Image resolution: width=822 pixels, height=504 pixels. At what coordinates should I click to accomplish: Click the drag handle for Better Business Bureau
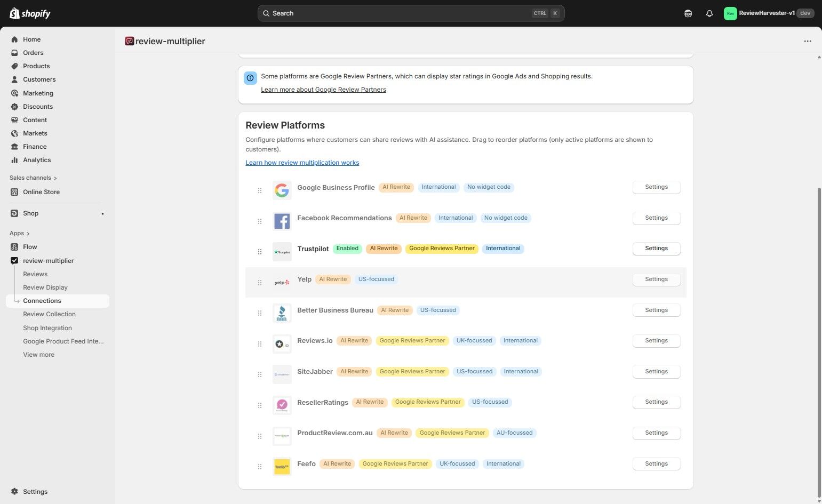pyautogui.click(x=260, y=313)
